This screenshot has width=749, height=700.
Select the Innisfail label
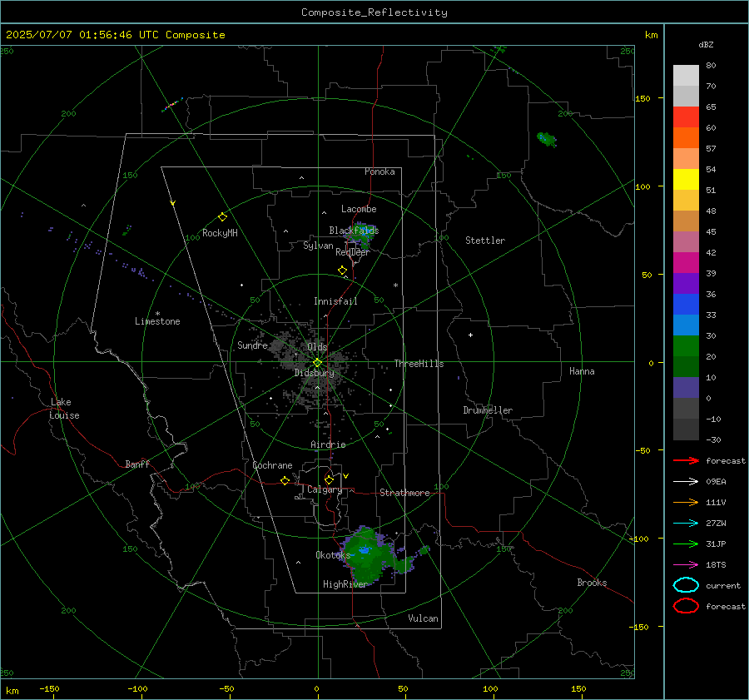coord(335,301)
